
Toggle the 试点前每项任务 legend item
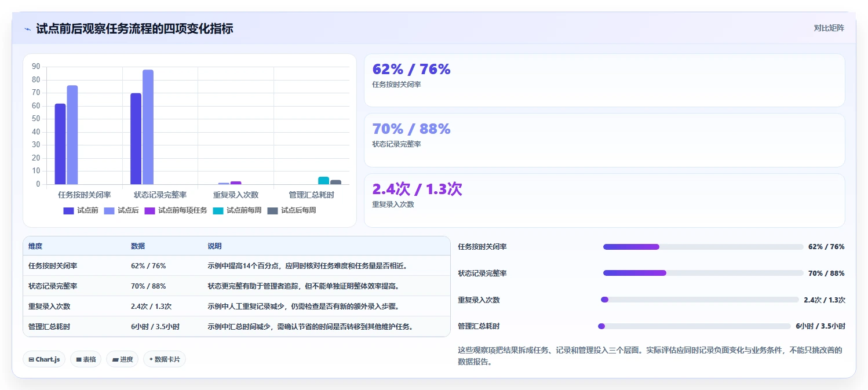click(176, 210)
